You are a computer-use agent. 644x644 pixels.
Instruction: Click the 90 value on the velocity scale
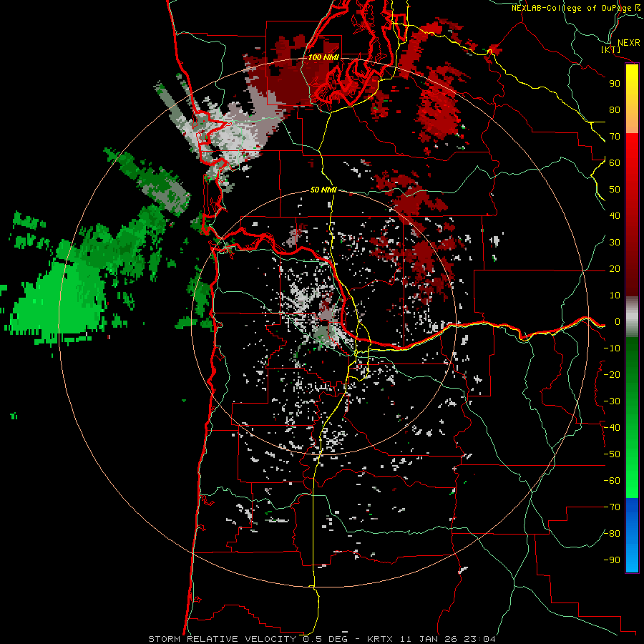click(x=615, y=84)
